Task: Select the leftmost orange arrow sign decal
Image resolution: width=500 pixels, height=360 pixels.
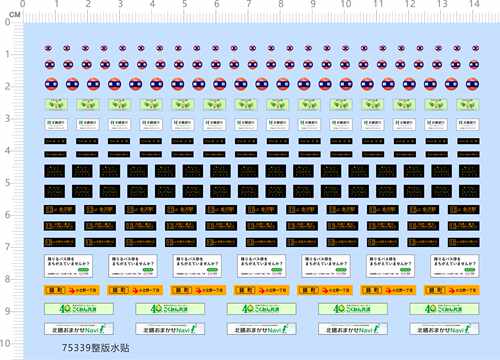Action: 72,290
